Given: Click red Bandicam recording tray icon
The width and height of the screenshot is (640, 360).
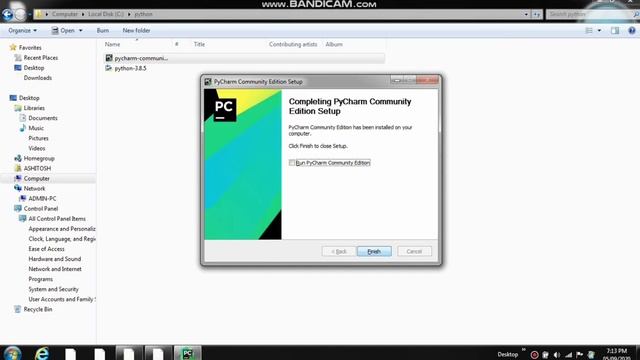Looking at the screenshot, I should [534, 355].
